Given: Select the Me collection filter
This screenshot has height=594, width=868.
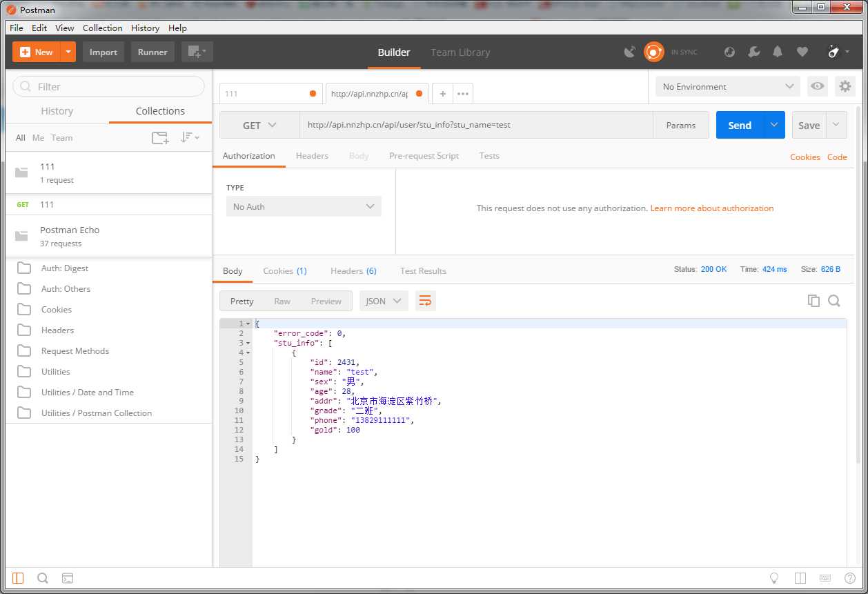Looking at the screenshot, I should tap(38, 137).
